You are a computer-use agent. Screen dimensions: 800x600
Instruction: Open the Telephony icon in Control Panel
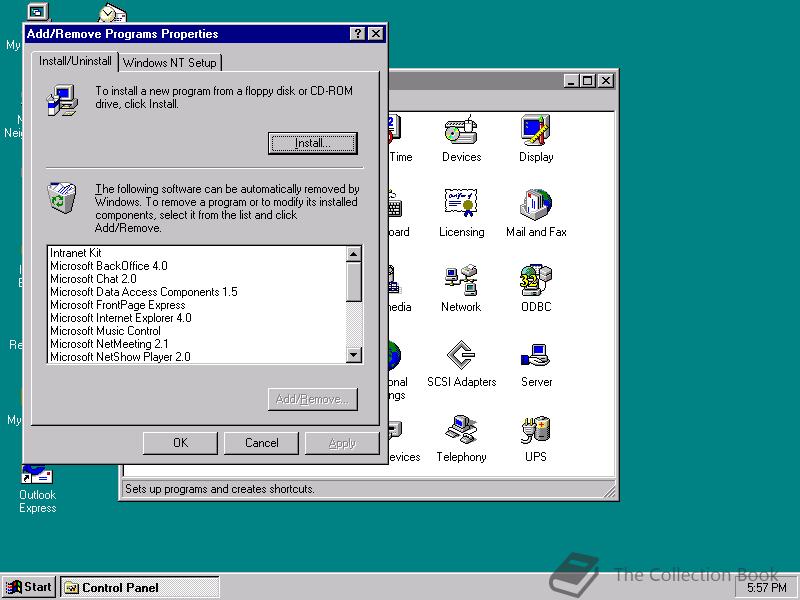click(x=461, y=439)
